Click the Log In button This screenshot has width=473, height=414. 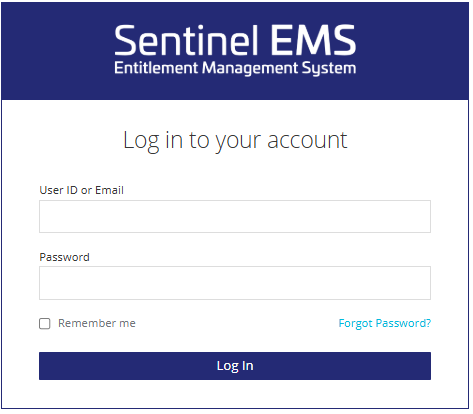click(x=235, y=366)
